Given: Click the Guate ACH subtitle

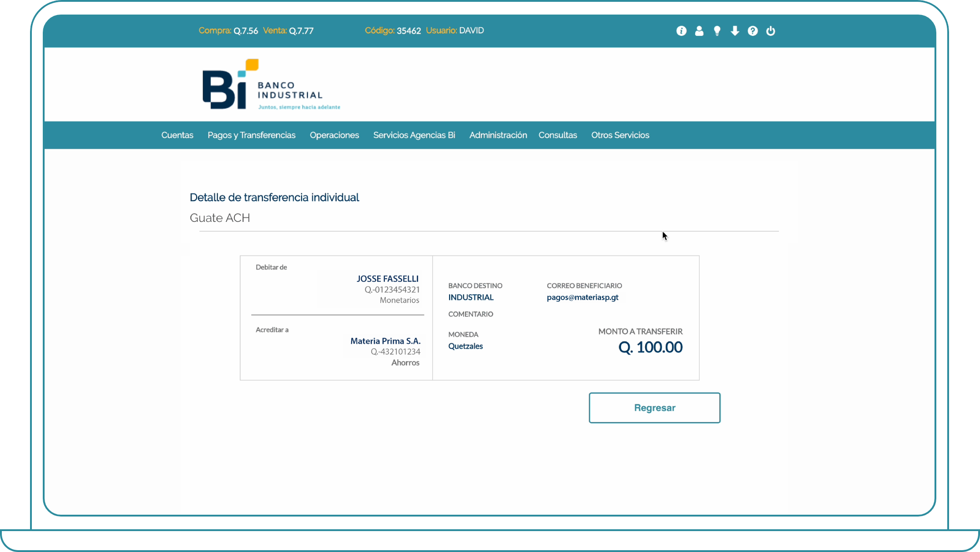Looking at the screenshot, I should (220, 218).
